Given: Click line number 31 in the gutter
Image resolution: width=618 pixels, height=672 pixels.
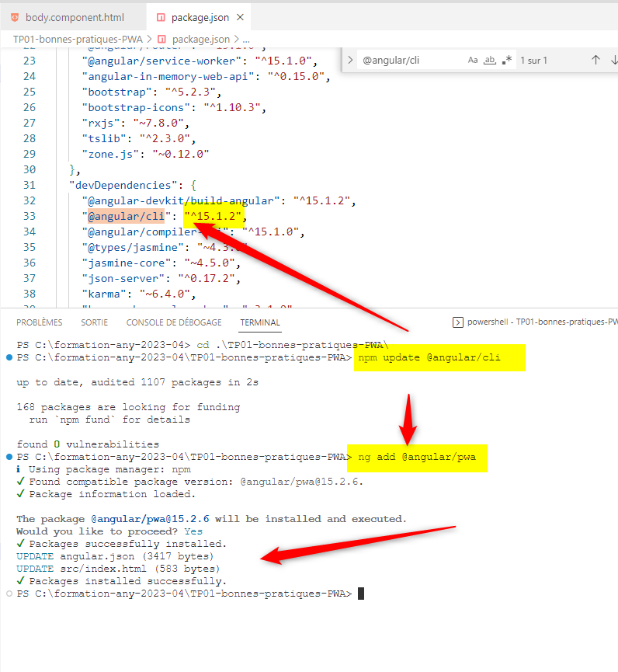Looking at the screenshot, I should point(30,185).
